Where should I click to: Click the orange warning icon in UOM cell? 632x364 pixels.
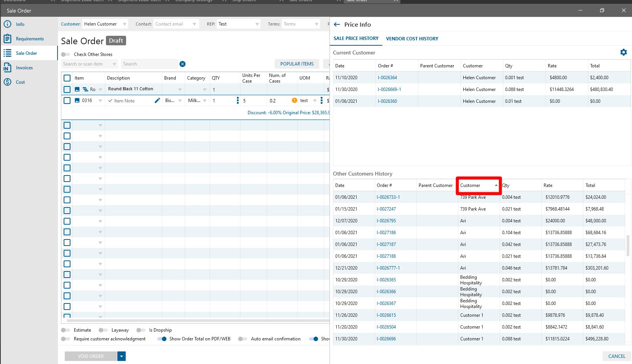point(294,101)
